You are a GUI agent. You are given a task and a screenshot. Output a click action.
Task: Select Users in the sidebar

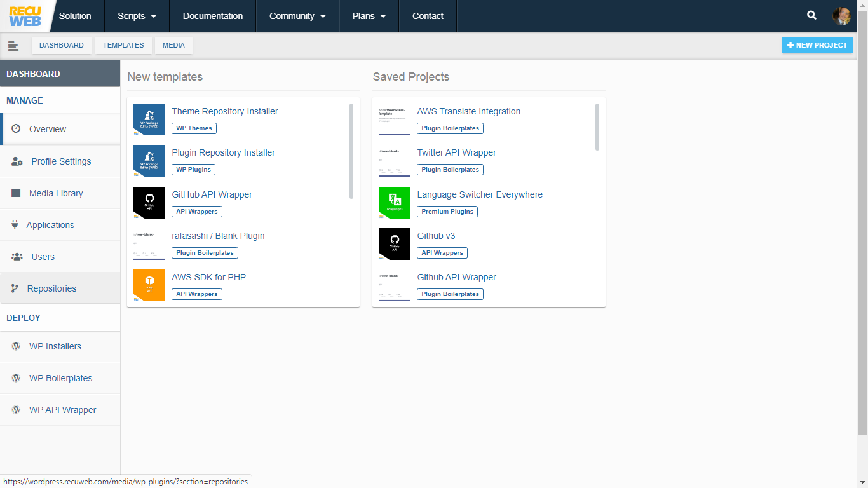point(60,257)
